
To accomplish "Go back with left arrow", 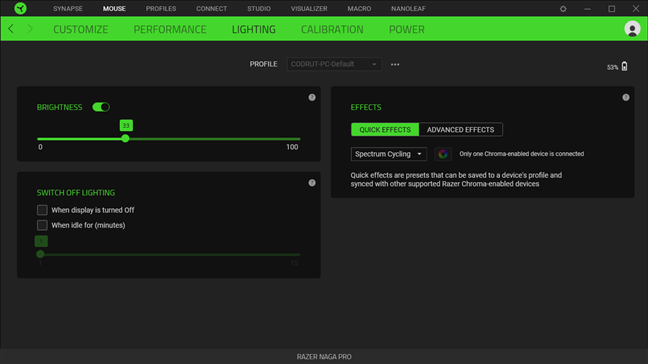I will click(11, 29).
